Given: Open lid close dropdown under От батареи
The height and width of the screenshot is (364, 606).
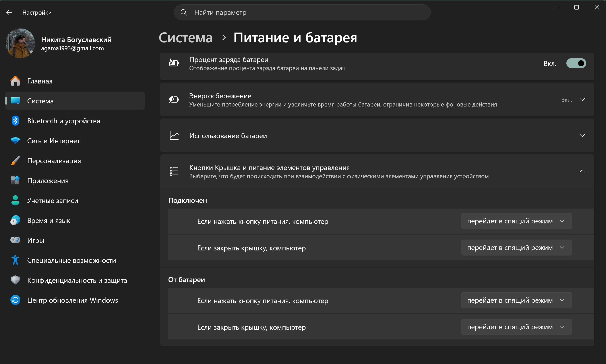Looking at the screenshot, I should [517, 327].
